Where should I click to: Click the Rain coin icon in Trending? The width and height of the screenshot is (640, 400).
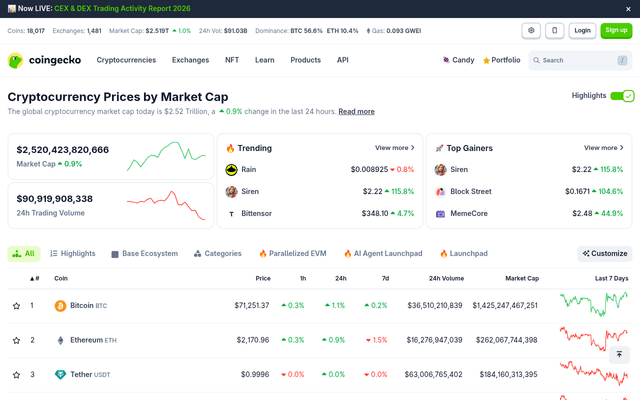click(231, 170)
